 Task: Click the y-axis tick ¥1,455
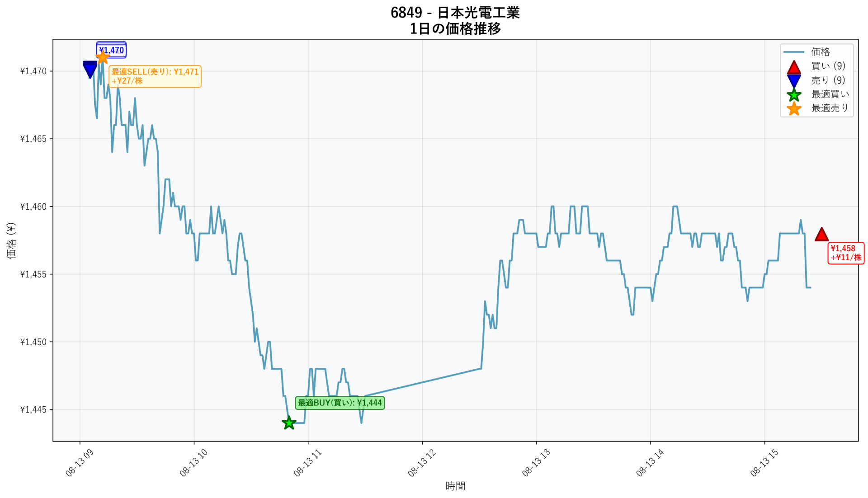click(x=33, y=274)
